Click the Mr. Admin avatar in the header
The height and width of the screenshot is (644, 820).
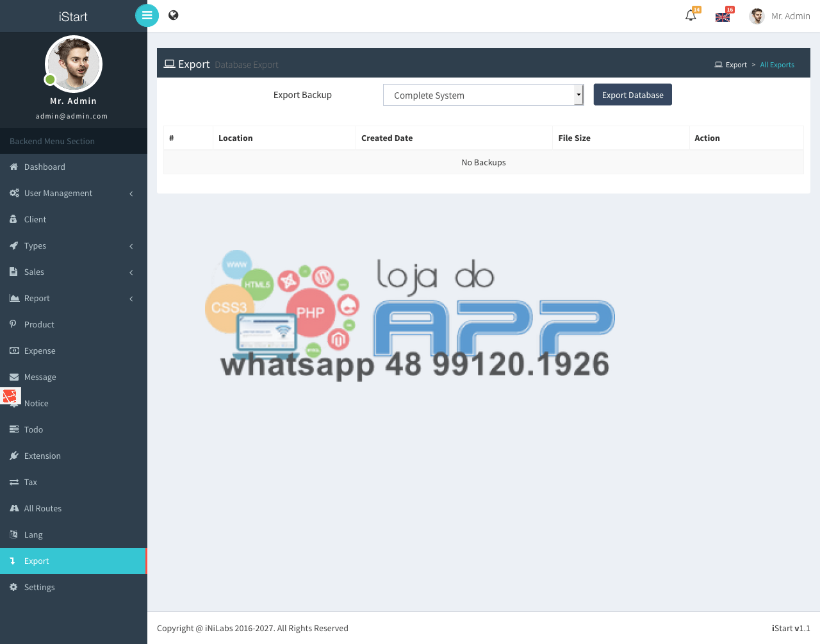(x=757, y=16)
